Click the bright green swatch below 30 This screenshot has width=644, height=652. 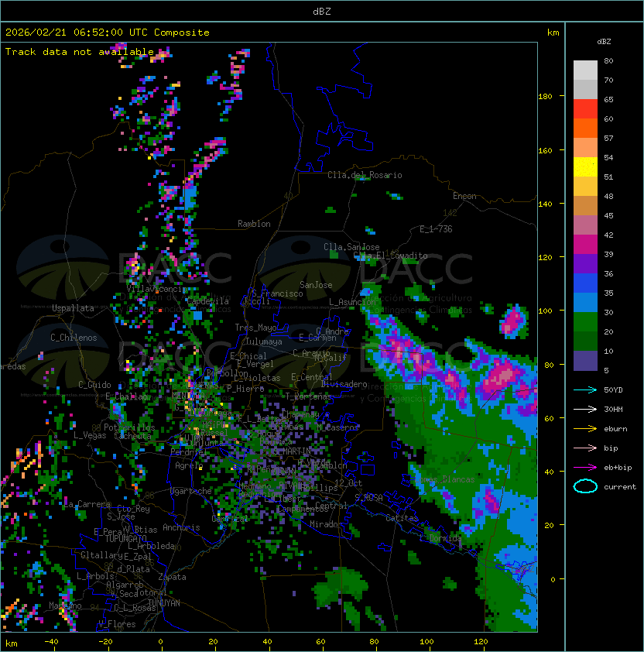pyautogui.click(x=585, y=321)
